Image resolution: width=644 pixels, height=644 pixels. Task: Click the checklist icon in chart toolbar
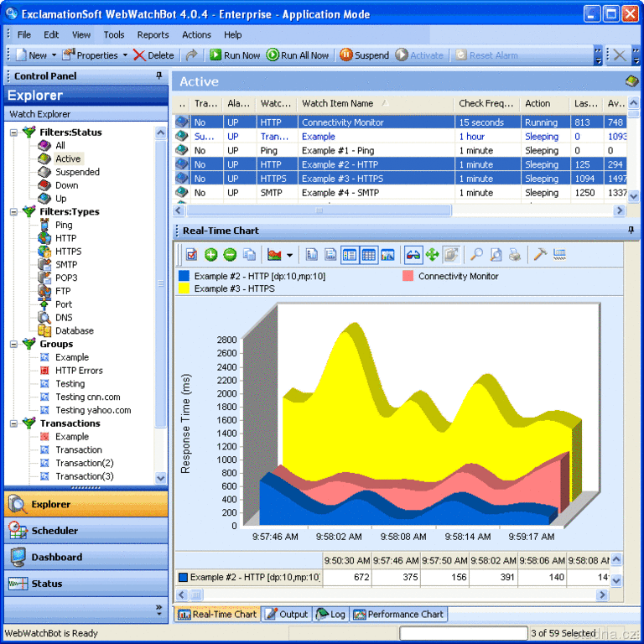click(191, 255)
